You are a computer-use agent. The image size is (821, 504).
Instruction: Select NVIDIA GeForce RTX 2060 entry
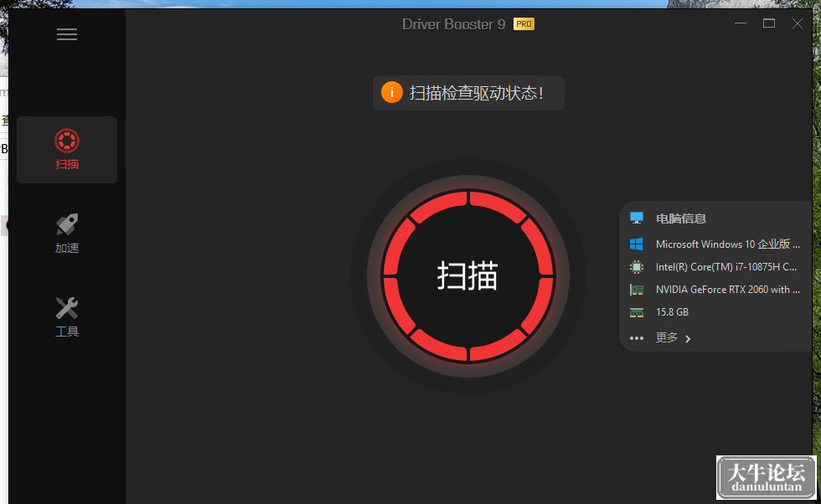728,290
